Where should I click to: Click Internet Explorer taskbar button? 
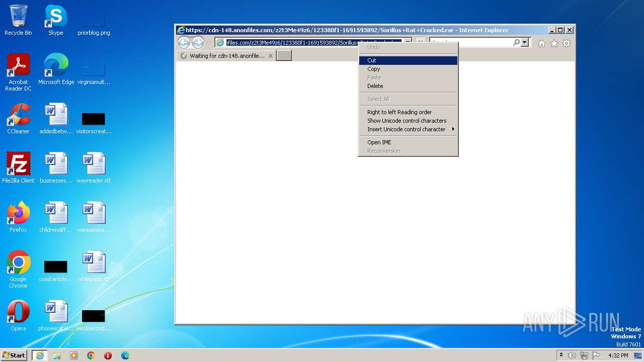(40, 355)
